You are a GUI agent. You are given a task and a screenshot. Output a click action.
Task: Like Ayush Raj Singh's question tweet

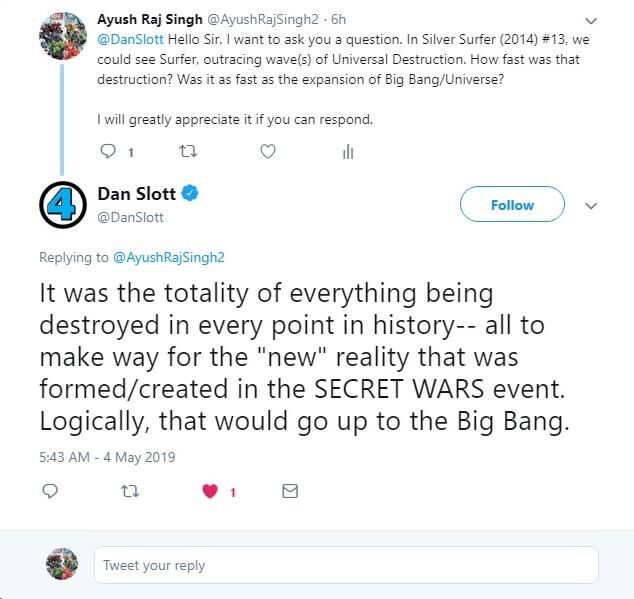[267, 152]
